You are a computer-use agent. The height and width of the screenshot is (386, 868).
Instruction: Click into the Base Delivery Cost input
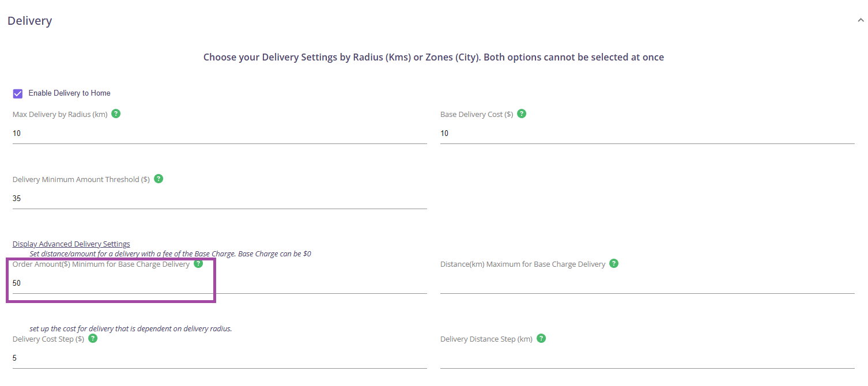click(x=647, y=134)
